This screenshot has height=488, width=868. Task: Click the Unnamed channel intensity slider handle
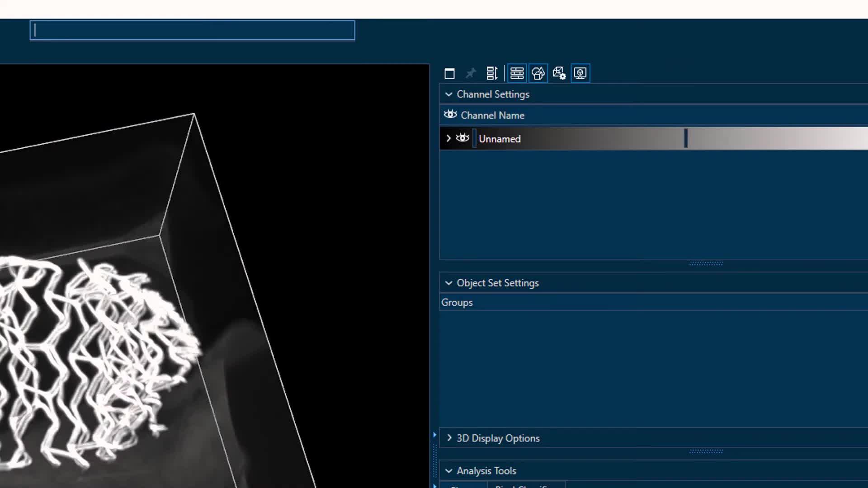[x=686, y=138]
